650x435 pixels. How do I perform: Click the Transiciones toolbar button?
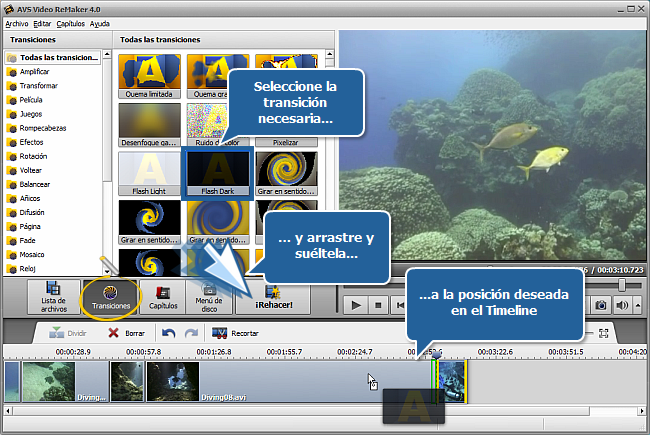[x=111, y=297]
